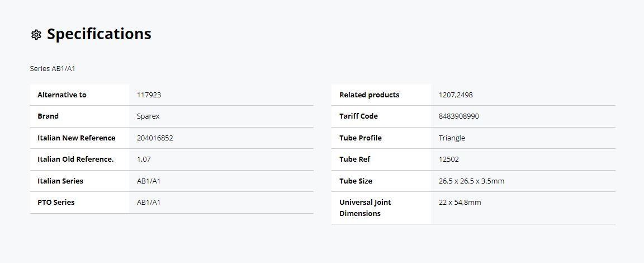
Task: Select the Series AB1/A1 text
Action: click(53, 69)
